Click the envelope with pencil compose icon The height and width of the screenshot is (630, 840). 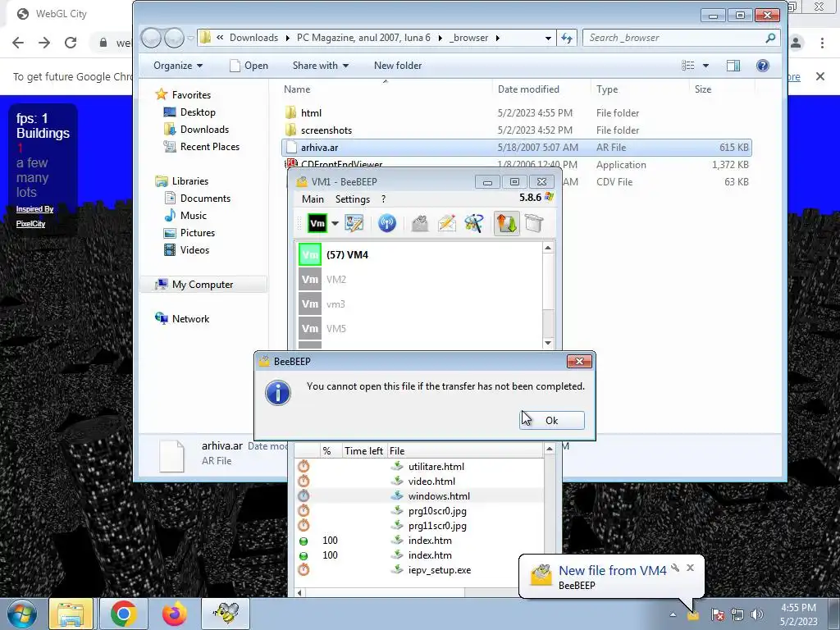tap(447, 223)
